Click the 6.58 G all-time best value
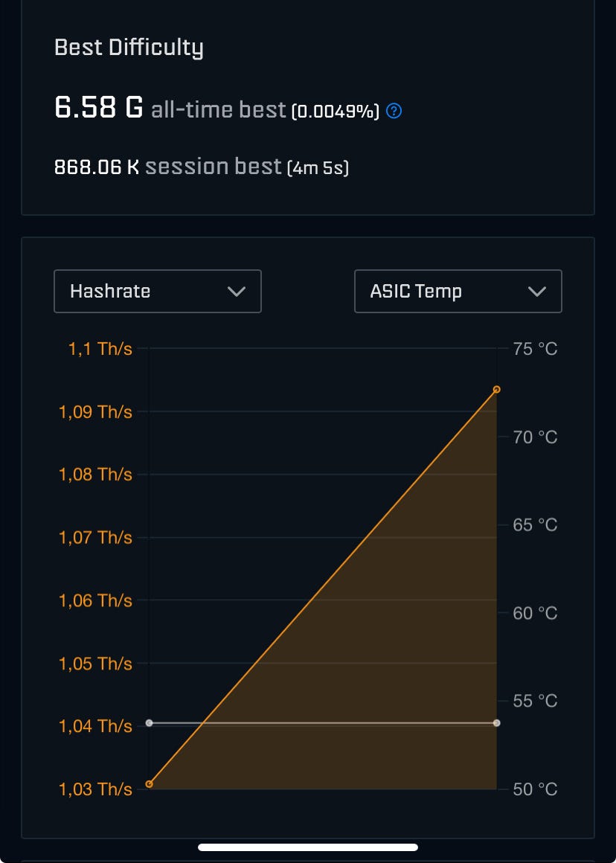 [98, 109]
